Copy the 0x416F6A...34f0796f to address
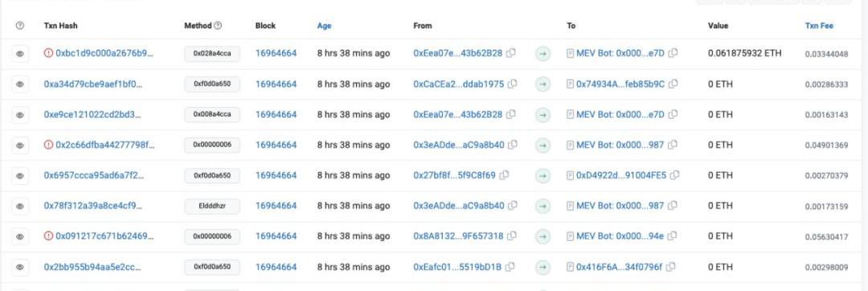Image resolution: width=868 pixels, height=291 pixels. 670,267
